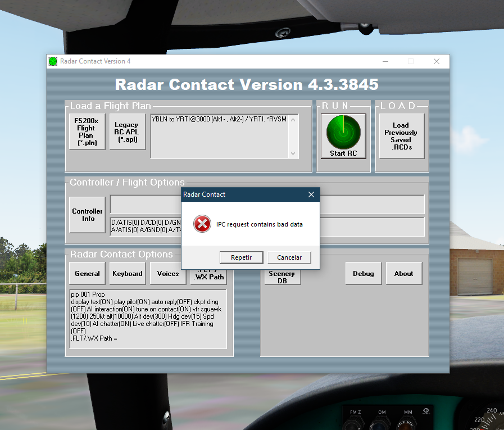Click the Start RC radar button

click(343, 136)
